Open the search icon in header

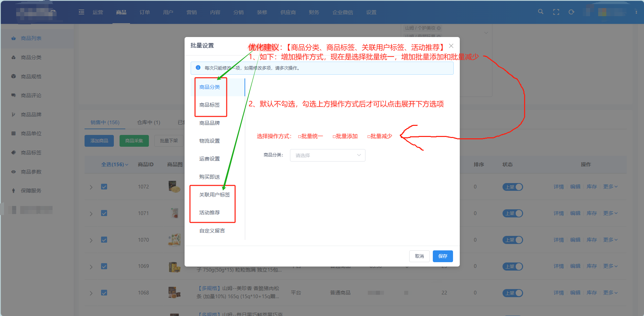(x=541, y=12)
